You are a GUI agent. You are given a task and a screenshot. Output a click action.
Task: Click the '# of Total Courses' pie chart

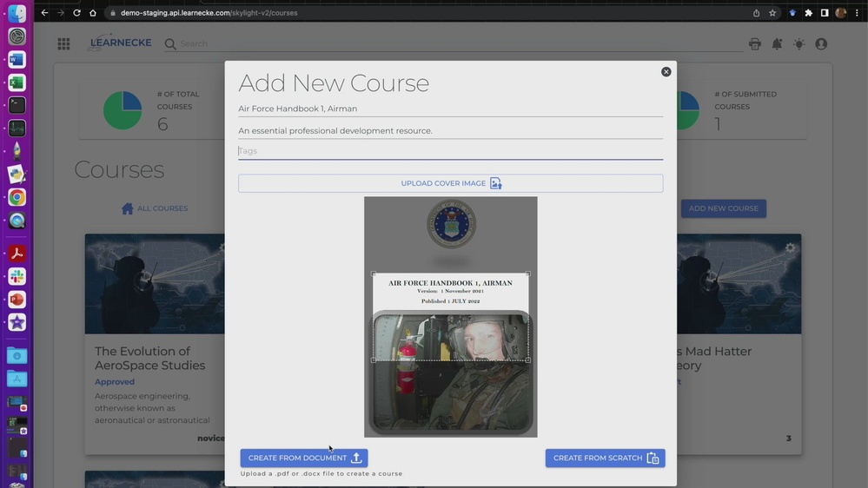pyautogui.click(x=123, y=110)
